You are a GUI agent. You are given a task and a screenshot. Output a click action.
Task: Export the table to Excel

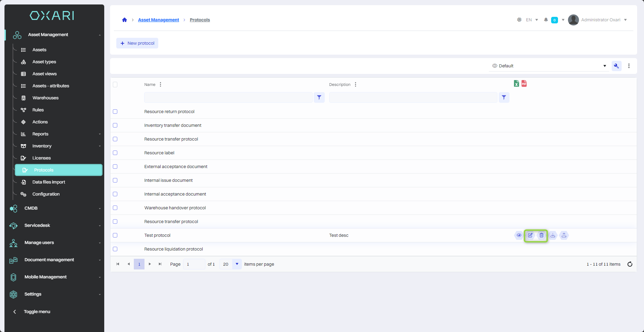pos(516,84)
